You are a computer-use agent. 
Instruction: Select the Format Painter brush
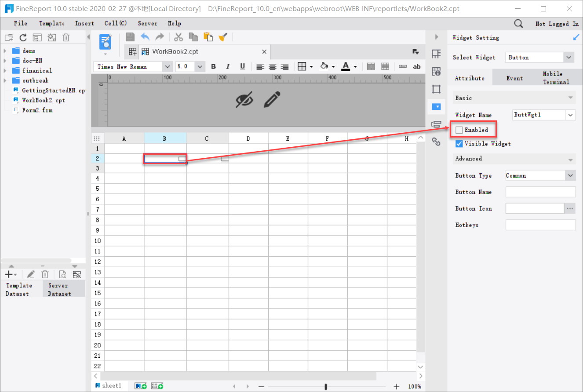click(x=223, y=37)
